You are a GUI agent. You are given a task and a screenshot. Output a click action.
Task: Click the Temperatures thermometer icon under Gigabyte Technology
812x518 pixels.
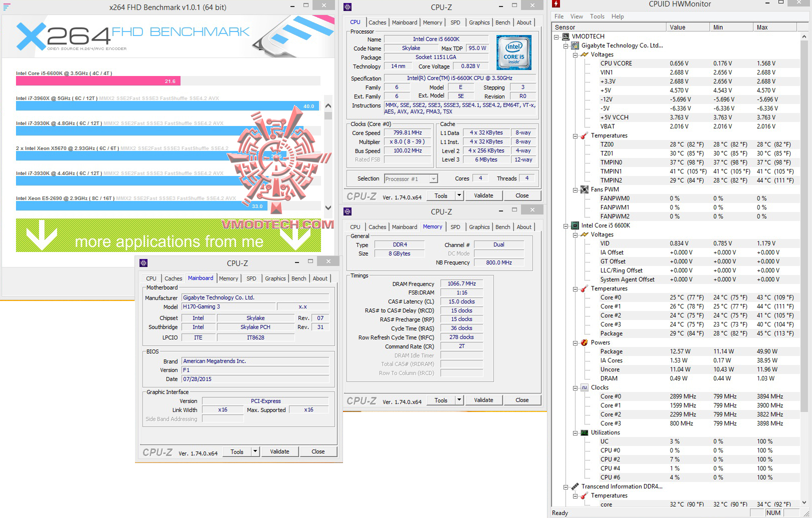(x=584, y=135)
